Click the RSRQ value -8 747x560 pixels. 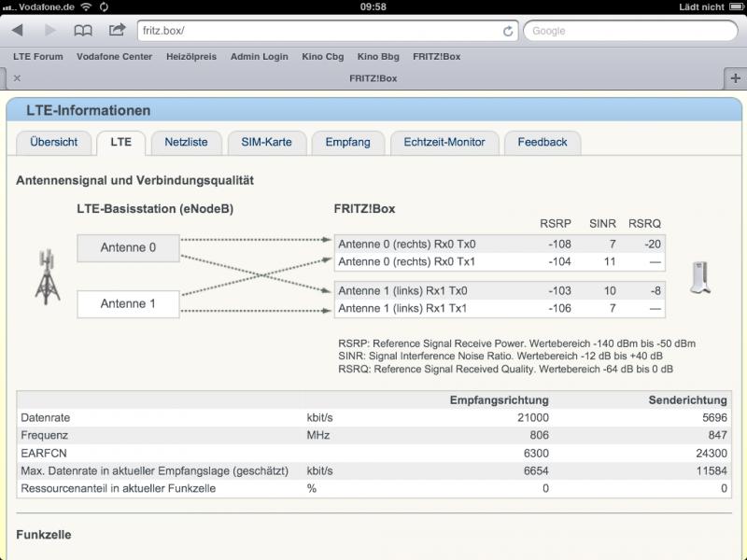coord(655,291)
